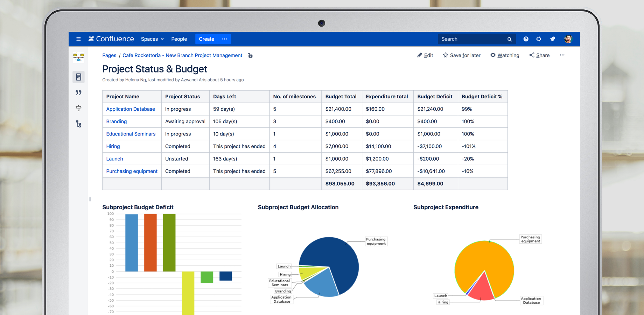Click the Confluence logo
The width and height of the screenshot is (644, 315).
click(x=111, y=39)
